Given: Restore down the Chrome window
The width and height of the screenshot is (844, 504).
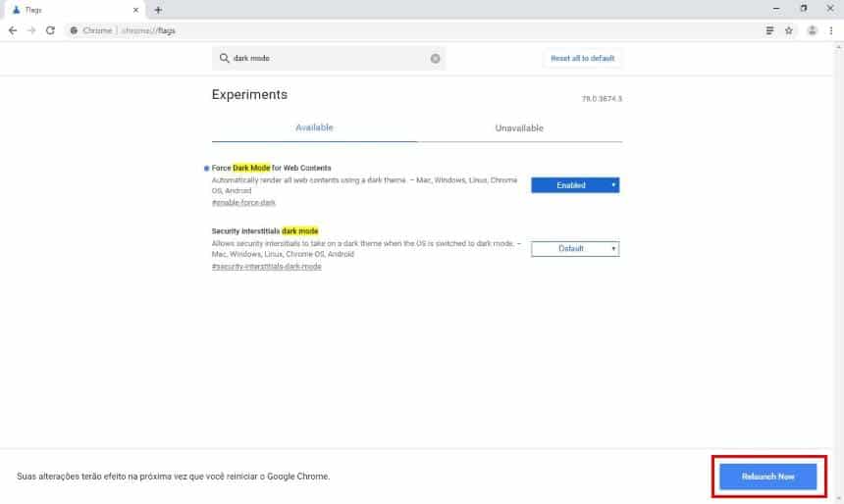Looking at the screenshot, I should pos(804,9).
